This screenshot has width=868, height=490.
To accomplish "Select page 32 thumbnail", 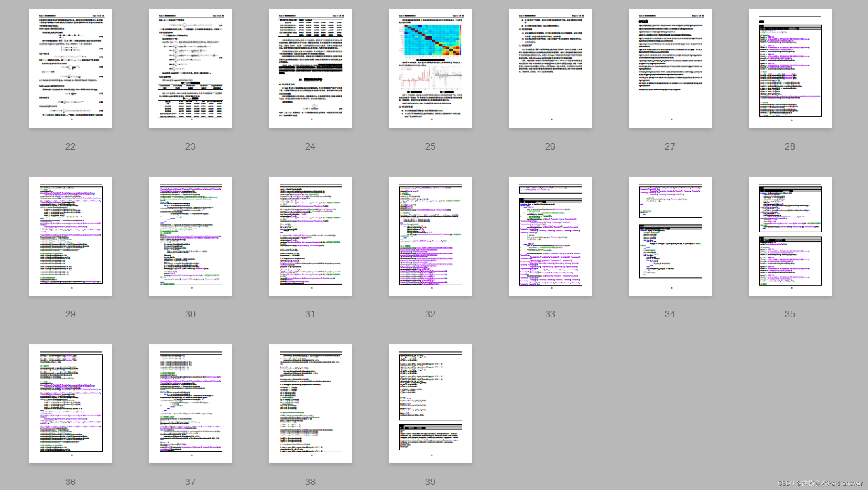I will [430, 236].
